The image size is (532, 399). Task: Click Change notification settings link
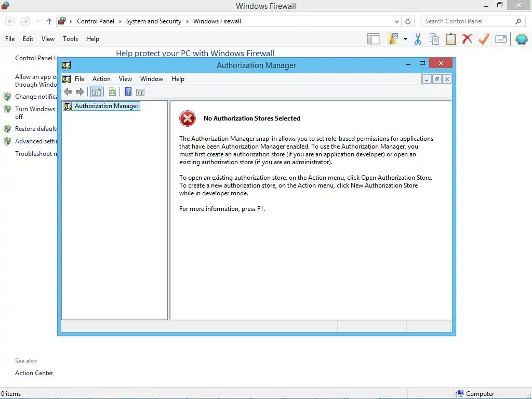click(36, 97)
